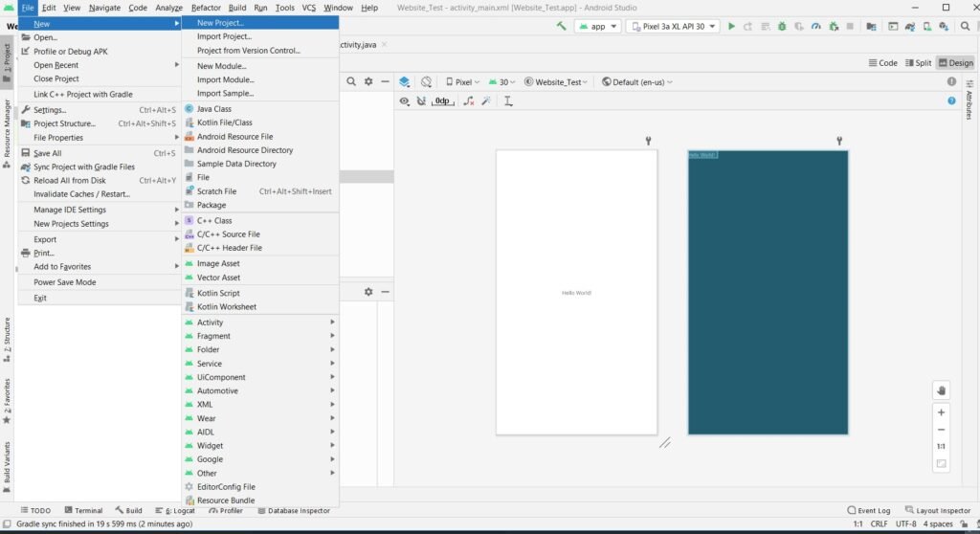Click the guidelines icon

508,100
